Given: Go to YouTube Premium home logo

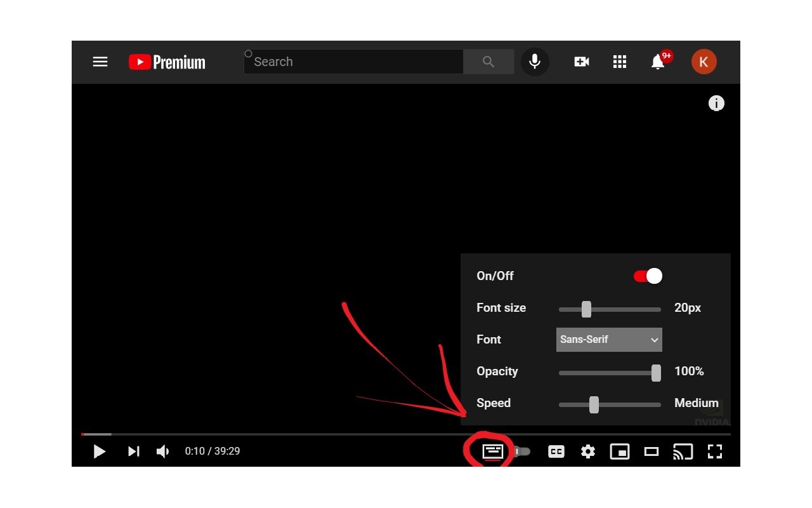Looking at the screenshot, I should pos(167,62).
